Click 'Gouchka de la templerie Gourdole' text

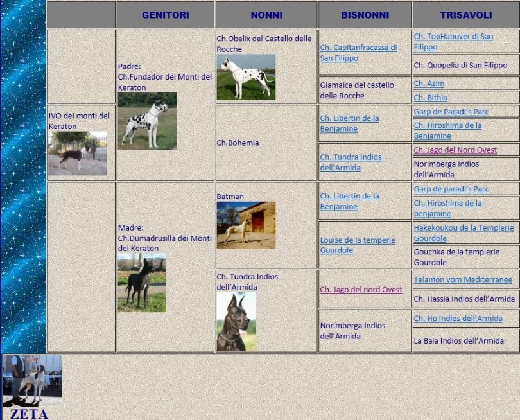pyautogui.click(x=456, y=257)
